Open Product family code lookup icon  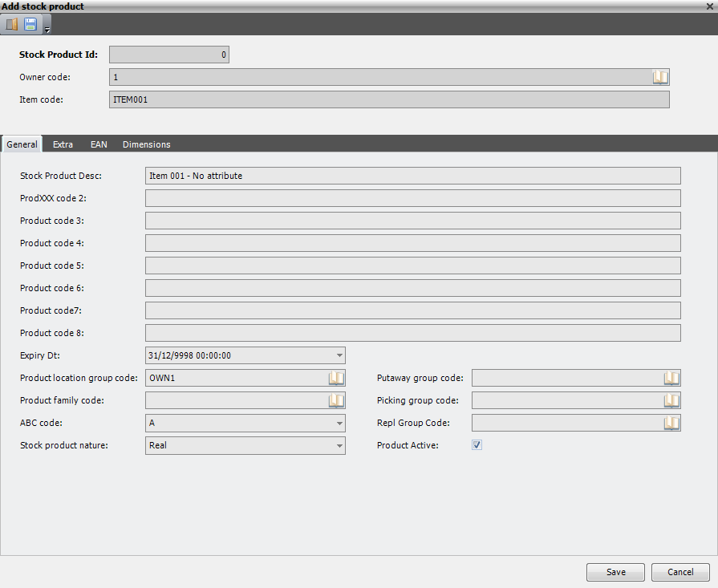click(336, 400)
